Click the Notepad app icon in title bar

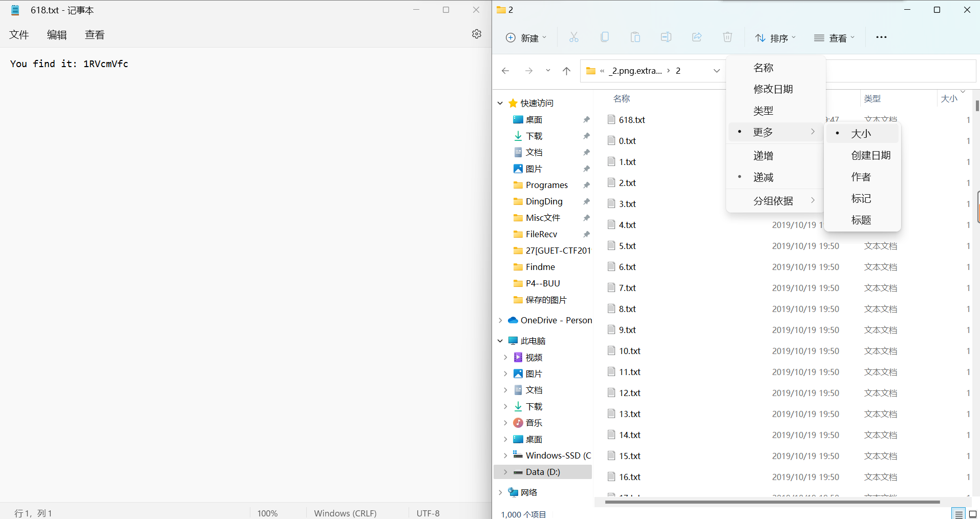(x=15, y=10)
